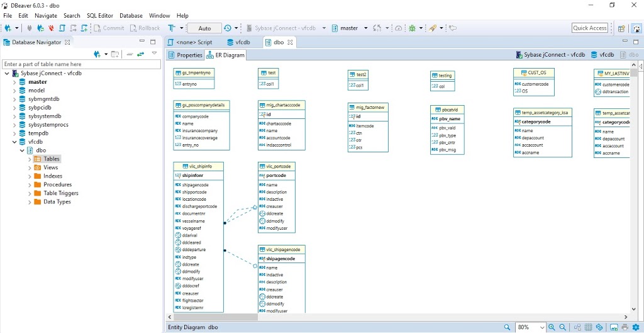This screenshot has height=333, width=644.
Task: Open the SQL Editor menu
Action: tap(100, 16)
